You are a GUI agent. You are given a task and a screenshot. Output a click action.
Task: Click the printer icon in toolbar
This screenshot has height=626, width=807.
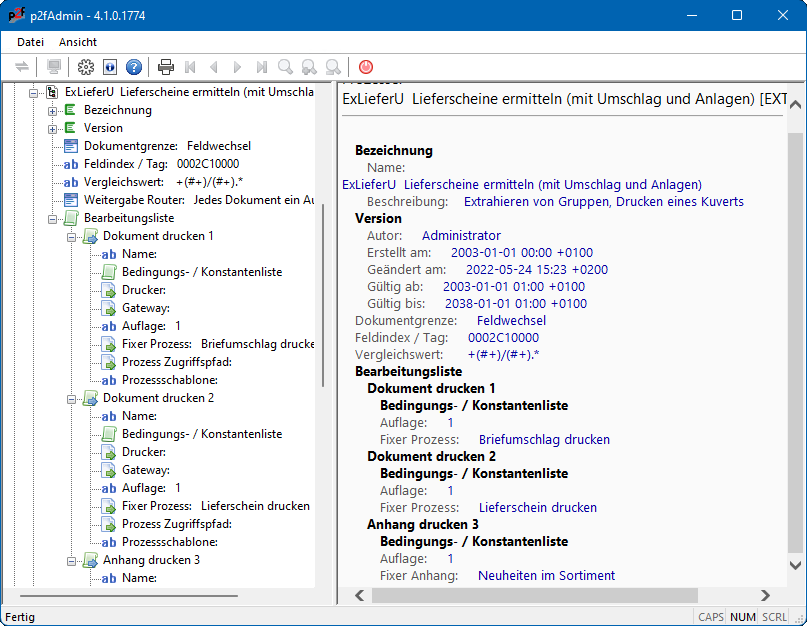tap(166, 67)
